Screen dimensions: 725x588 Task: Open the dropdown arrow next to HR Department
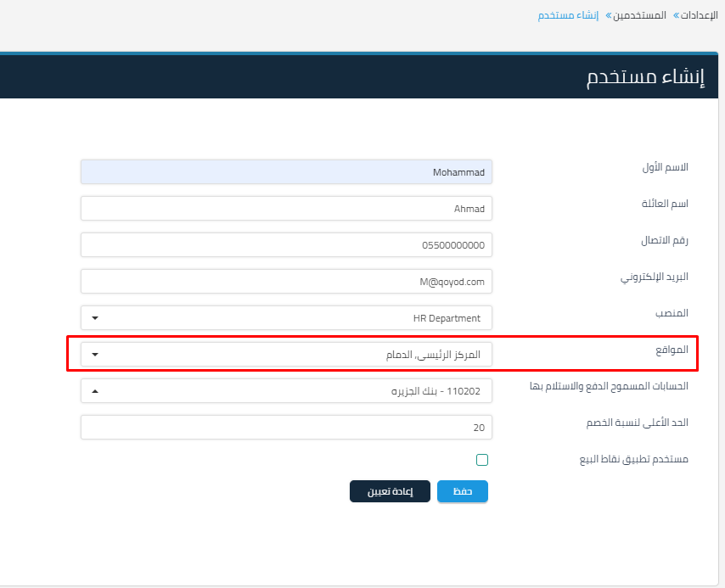[x=95, y=317]
